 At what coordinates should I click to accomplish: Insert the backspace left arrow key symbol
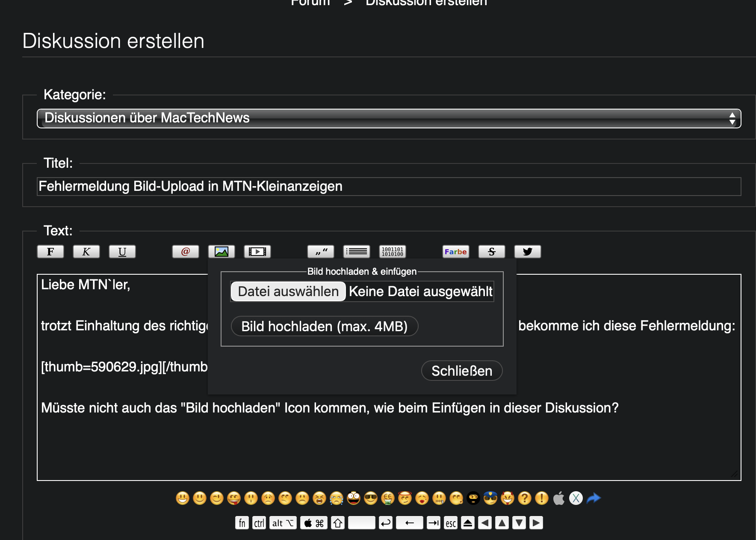[410, 523]
